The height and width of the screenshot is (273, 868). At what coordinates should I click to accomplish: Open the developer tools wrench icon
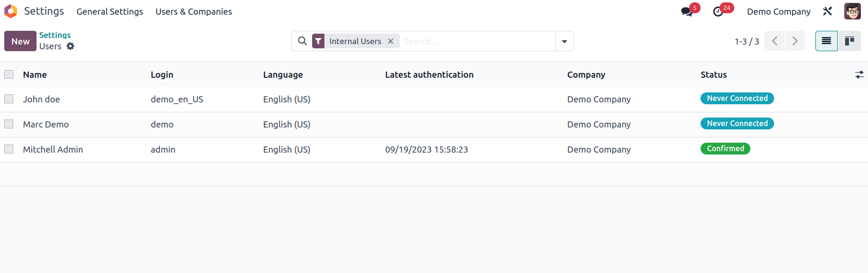[x=828, y=11]
